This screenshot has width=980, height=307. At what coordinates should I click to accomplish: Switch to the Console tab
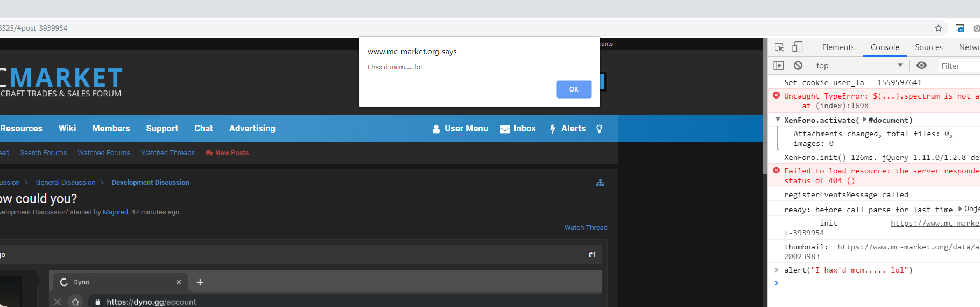(885, 47)
